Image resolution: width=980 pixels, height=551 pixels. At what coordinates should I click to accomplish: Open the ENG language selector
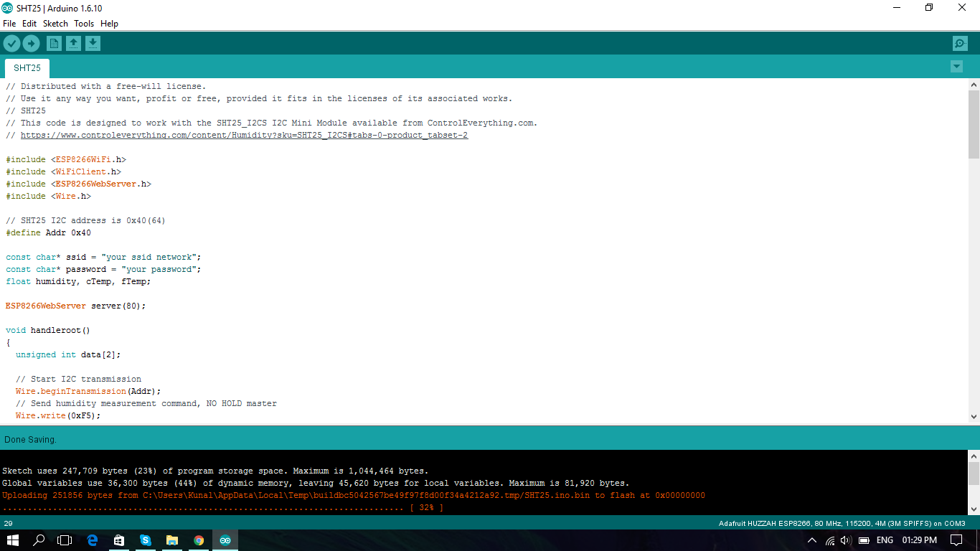pos(885,540)
